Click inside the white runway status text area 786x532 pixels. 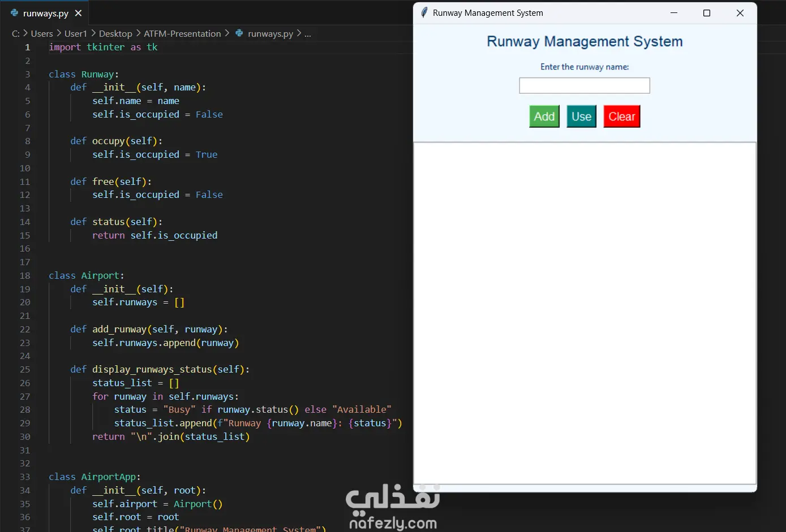585,313
